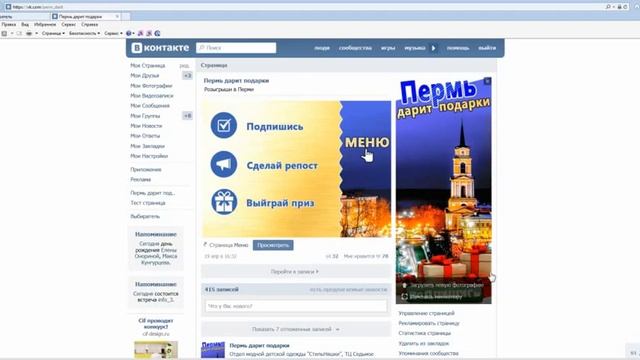Open Статистика страницы link

(x=424, y=333)
